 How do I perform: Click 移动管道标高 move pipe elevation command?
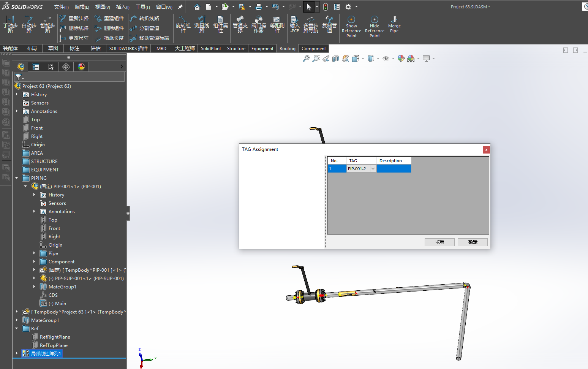150,38
